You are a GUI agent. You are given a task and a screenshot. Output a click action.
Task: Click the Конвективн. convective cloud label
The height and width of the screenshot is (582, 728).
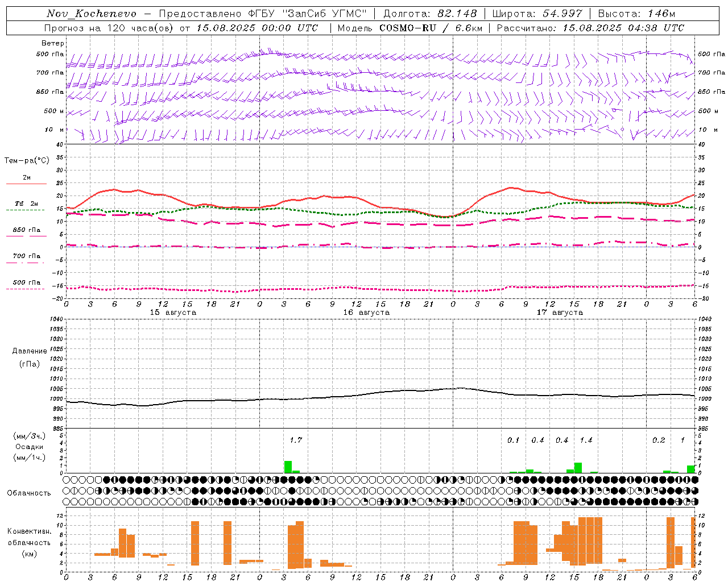point(29,531)
